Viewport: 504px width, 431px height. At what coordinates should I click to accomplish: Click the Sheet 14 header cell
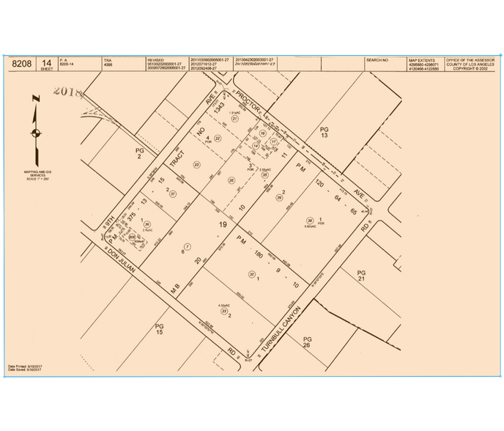point(48,65)
